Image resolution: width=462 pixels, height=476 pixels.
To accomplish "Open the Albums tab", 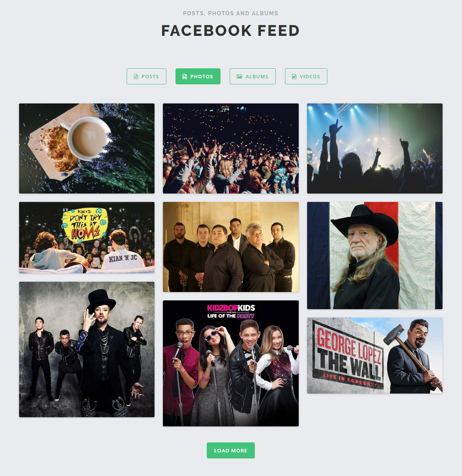I will pyautogui.click(x=253, y=76).
